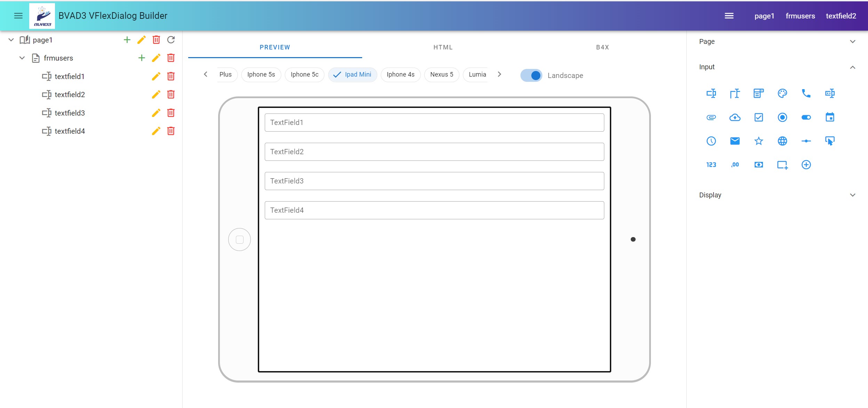Open the B4X tab
Screen dimensions: 868x408
pyautogui.click(x=602, y=47)
